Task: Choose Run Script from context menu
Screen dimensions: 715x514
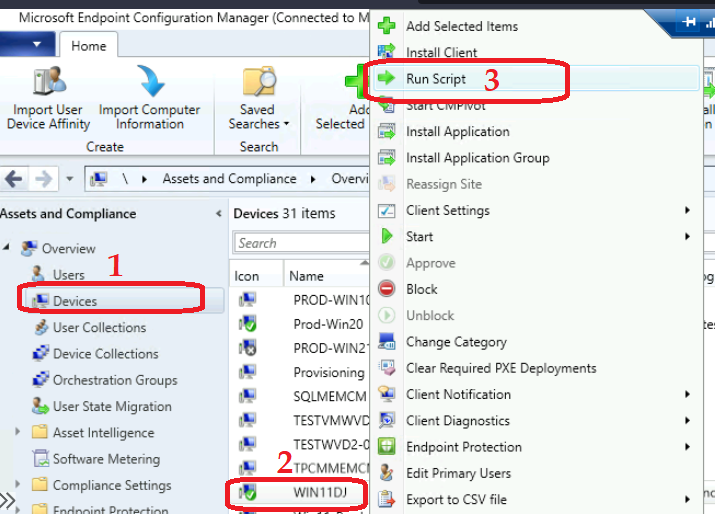Action: (x=536, y=78)
